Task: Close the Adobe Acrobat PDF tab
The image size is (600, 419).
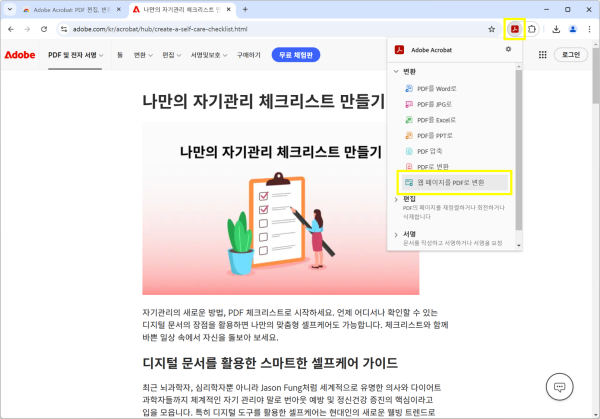Action: 119,10
